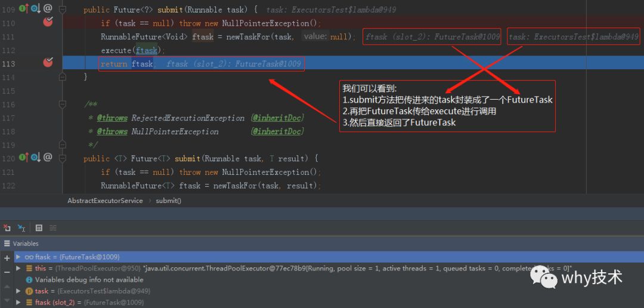
Task: Select submit() in the breadcrumb bar
Action: 168,201
